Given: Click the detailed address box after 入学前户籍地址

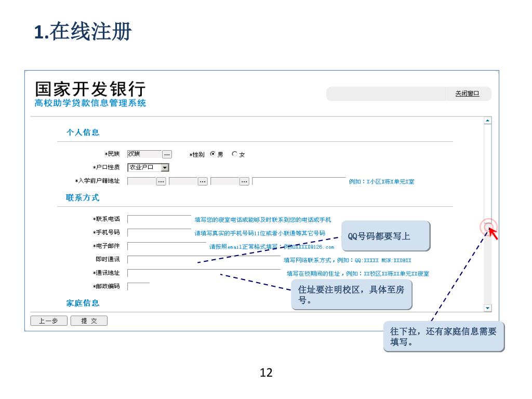Looking at the screenshot, I should click(x=299, y=181).
